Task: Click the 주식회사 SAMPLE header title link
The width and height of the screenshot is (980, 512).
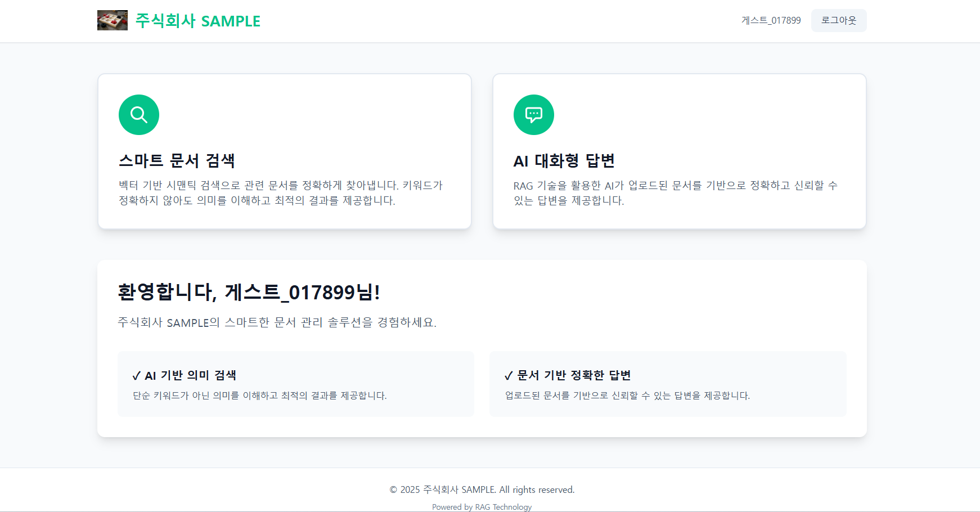Action: (x=197, y=21)
